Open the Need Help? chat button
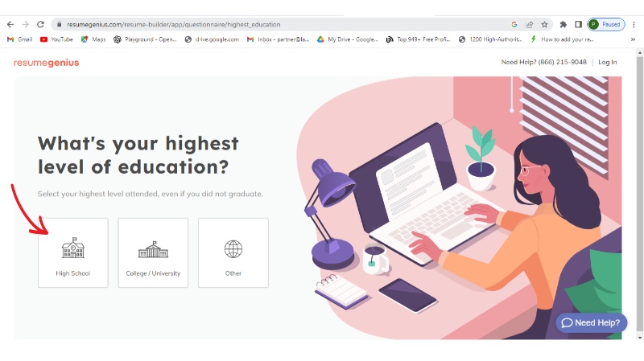Viewport: 644px width, 361px height. point(592,323)
